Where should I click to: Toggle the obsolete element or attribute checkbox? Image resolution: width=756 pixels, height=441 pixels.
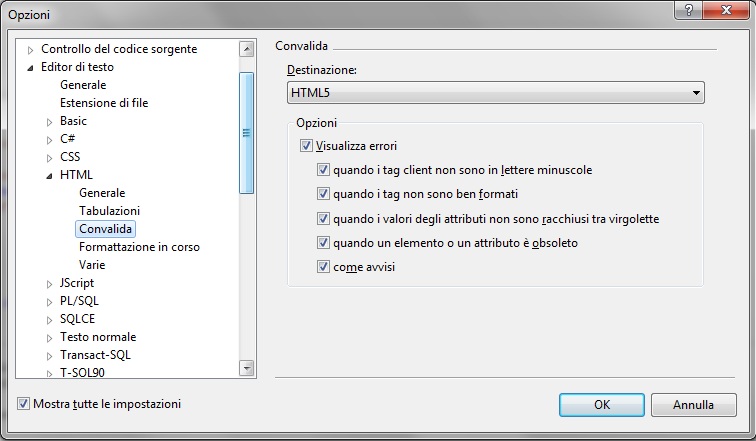tap(323, 242)
